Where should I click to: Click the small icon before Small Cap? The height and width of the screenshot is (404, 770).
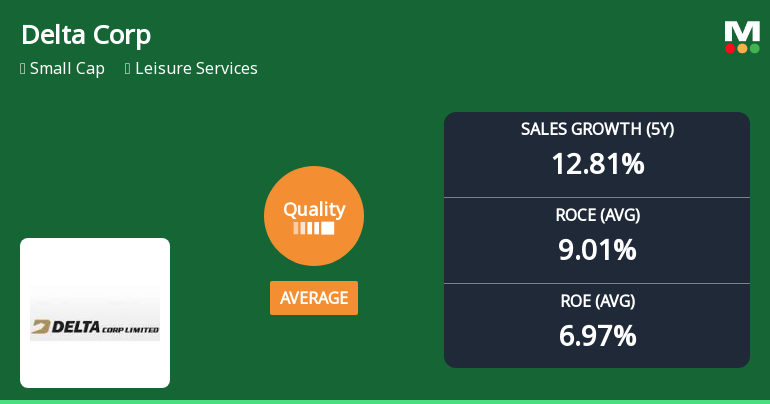click(23, 69)
